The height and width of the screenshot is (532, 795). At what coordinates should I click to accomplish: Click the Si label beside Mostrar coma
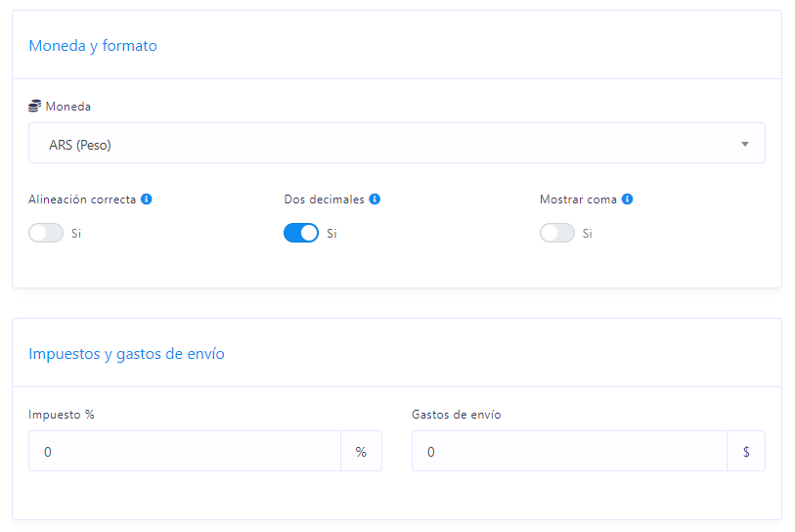(x=587, y=234)
